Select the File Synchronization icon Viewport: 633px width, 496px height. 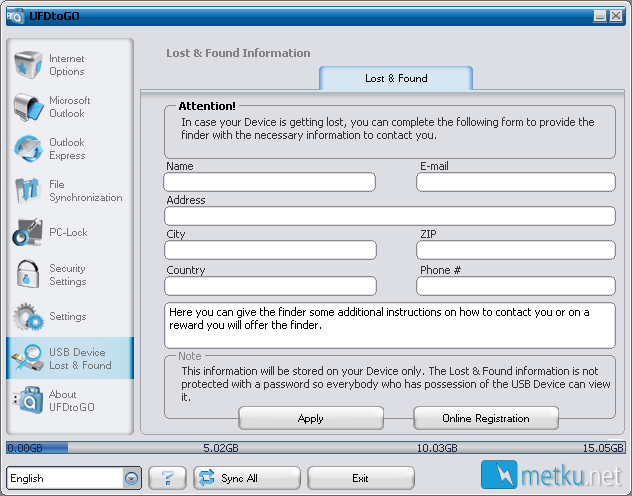[x=27, y=190]
